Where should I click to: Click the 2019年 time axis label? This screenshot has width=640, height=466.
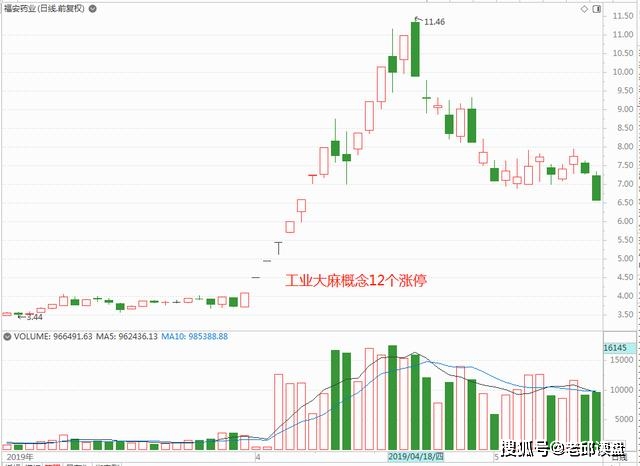(20, 457)
